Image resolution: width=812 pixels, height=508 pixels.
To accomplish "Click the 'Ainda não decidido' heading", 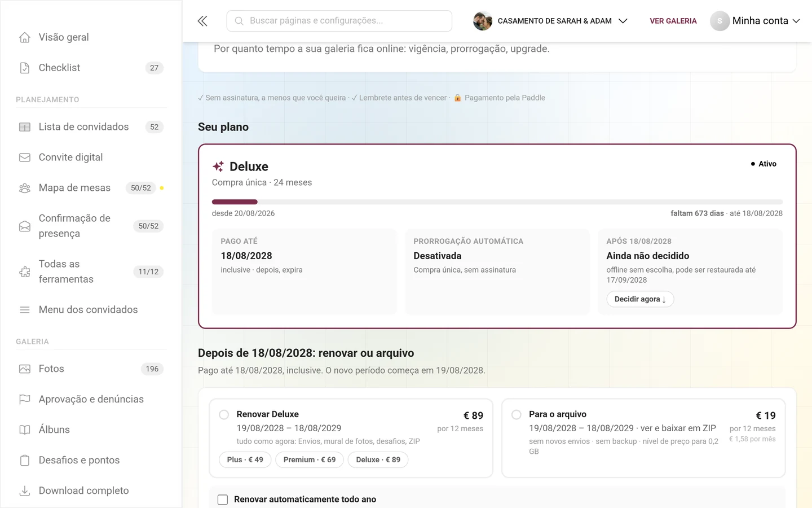I will click(x=647, y=256).
